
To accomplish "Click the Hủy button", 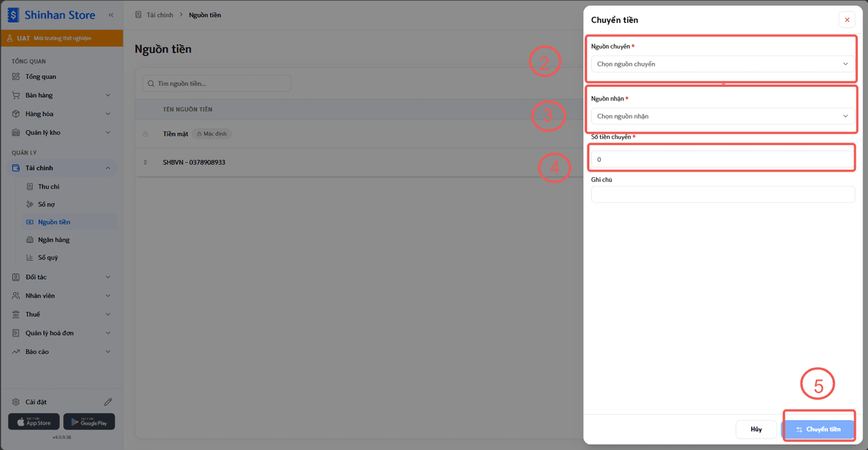I will pyautogui.click(x=756, y=429).
